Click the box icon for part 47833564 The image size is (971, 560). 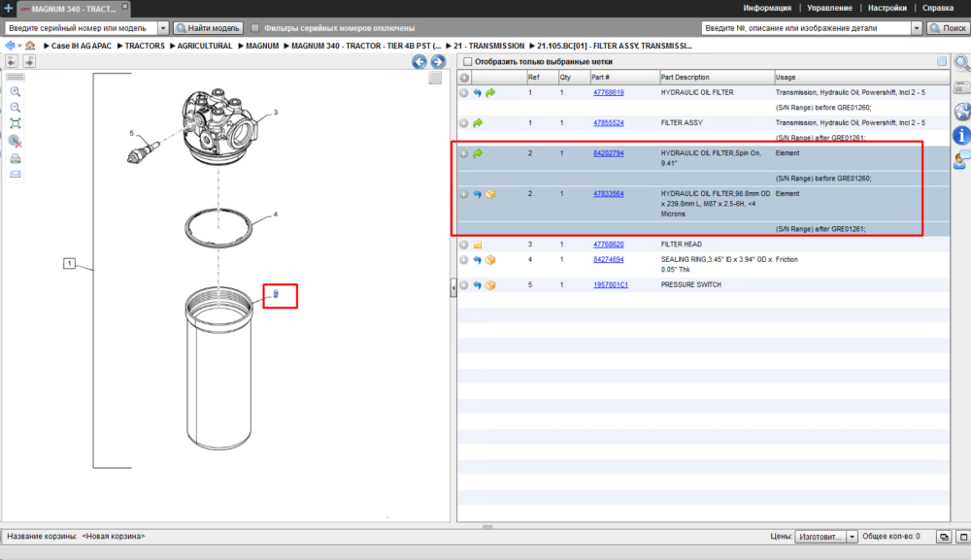pyautogui.click(x=490, y=194)
